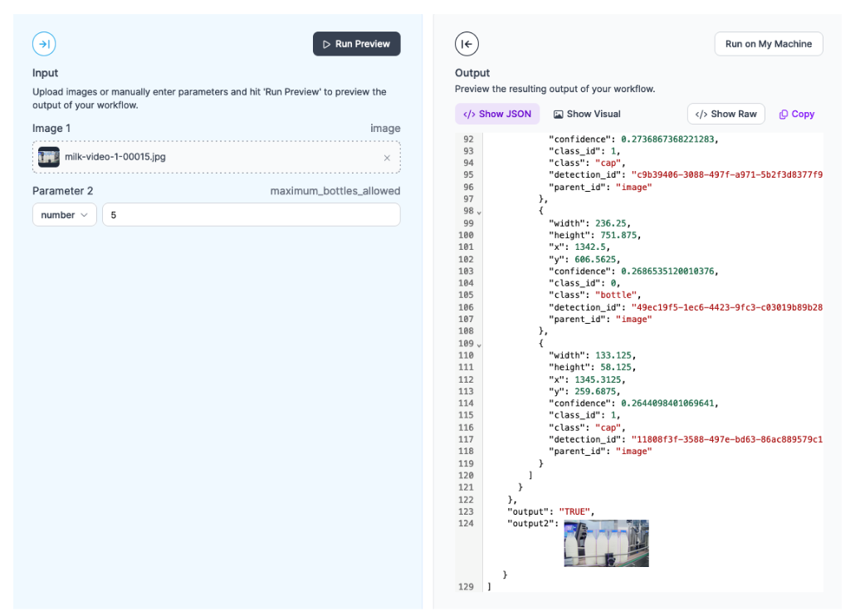Click line number 129 in the gutter
This screenshot has height=616, width=855.
click(x=465, y=587)
